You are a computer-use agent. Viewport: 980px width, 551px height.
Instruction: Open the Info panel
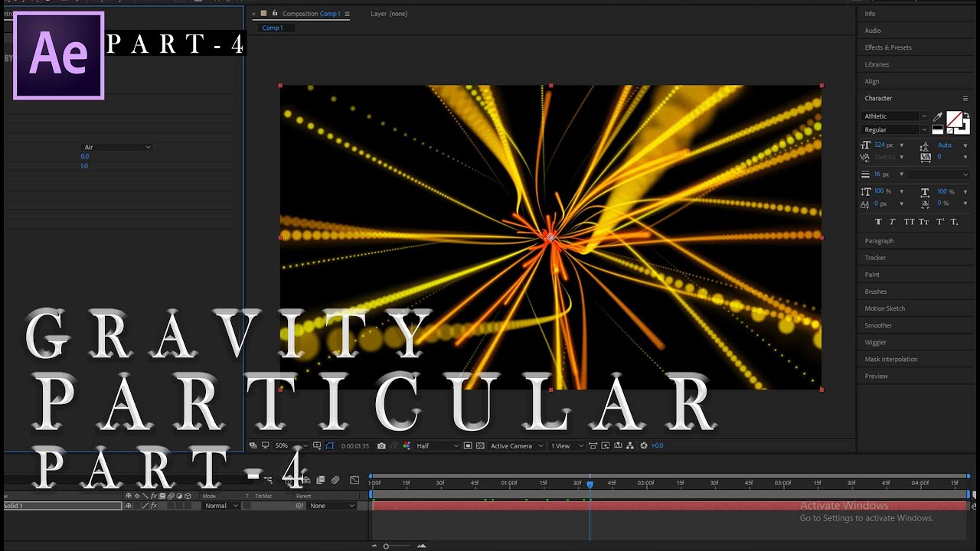click(870, 14)
